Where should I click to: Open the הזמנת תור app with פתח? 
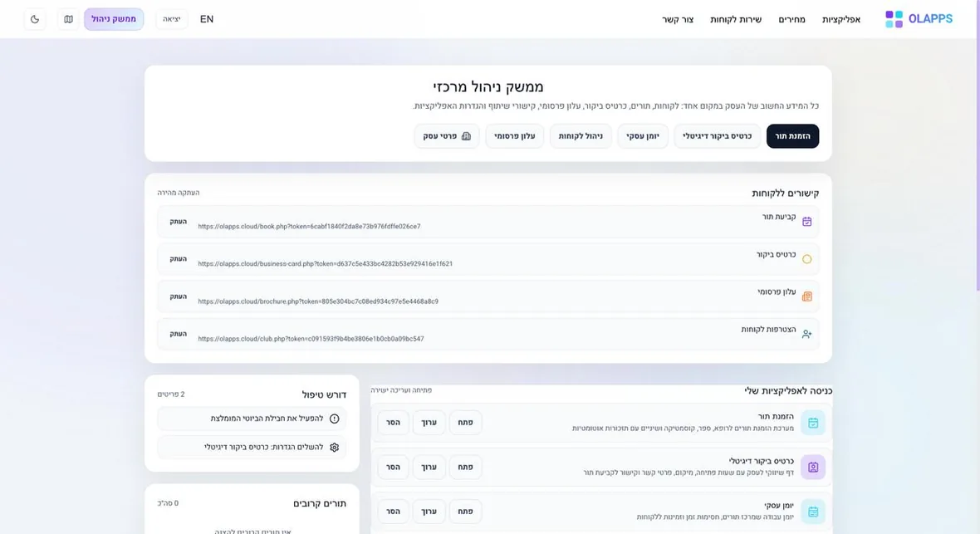[x=466, y=423]
